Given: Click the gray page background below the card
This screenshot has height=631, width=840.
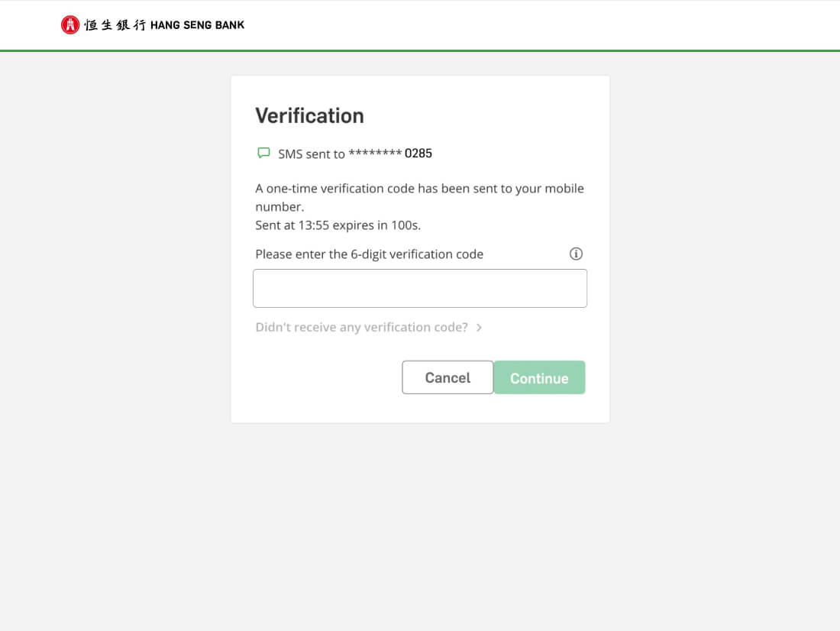Looking at the screenshot, I should (x=420, y=527).
